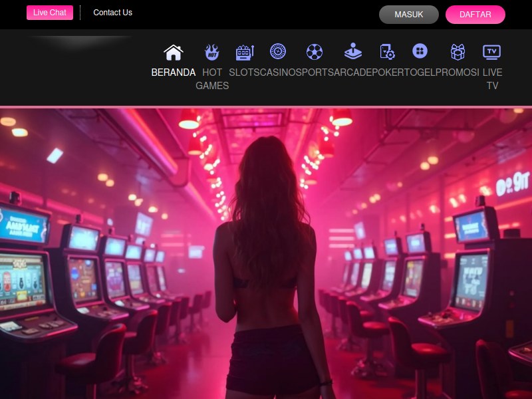
Task: Choose the HOT GAMES text label
Action: [212, 79]
